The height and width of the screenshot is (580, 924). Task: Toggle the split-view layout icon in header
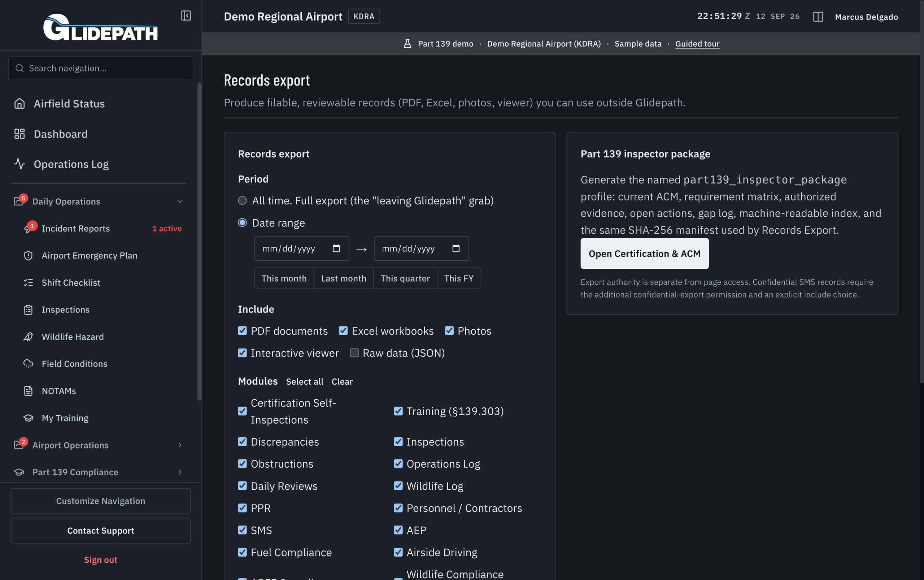click(818, 17)
